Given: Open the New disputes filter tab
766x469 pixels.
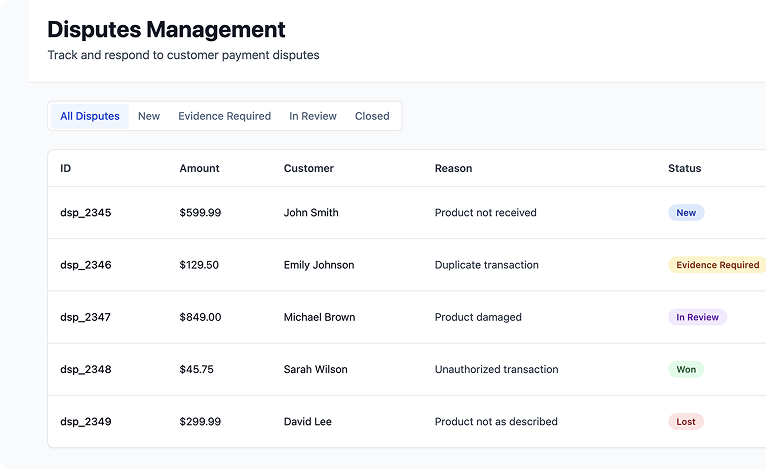Looking at the screenshot, I should (x=149, y=116).
